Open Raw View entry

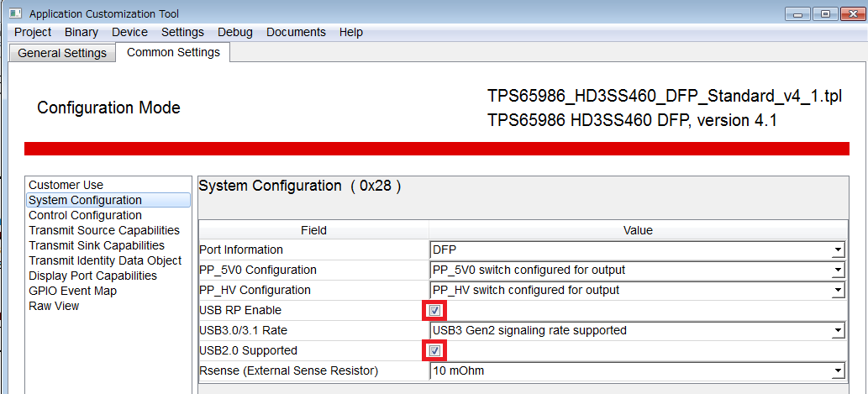coord(54,306)
